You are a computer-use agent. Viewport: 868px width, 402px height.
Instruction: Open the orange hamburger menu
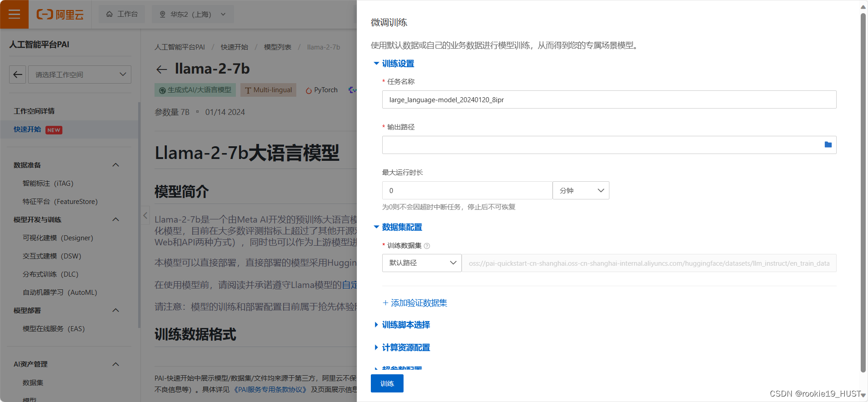14,14
